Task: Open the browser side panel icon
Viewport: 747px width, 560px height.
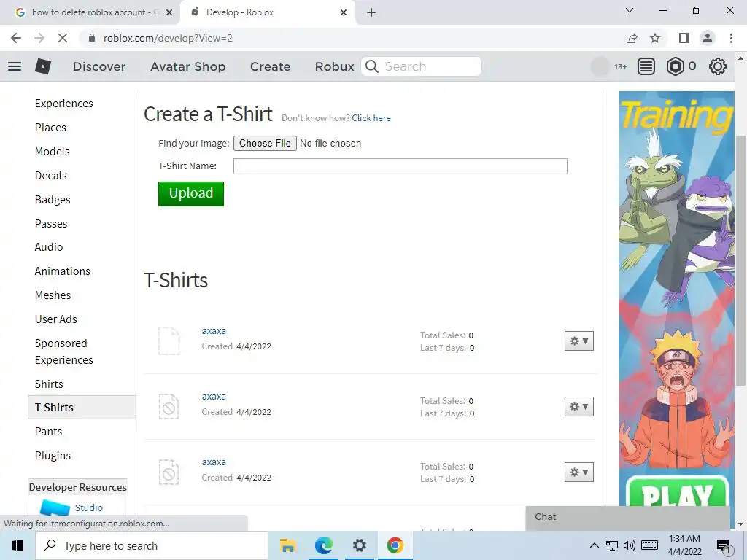Action: point(684,38)
